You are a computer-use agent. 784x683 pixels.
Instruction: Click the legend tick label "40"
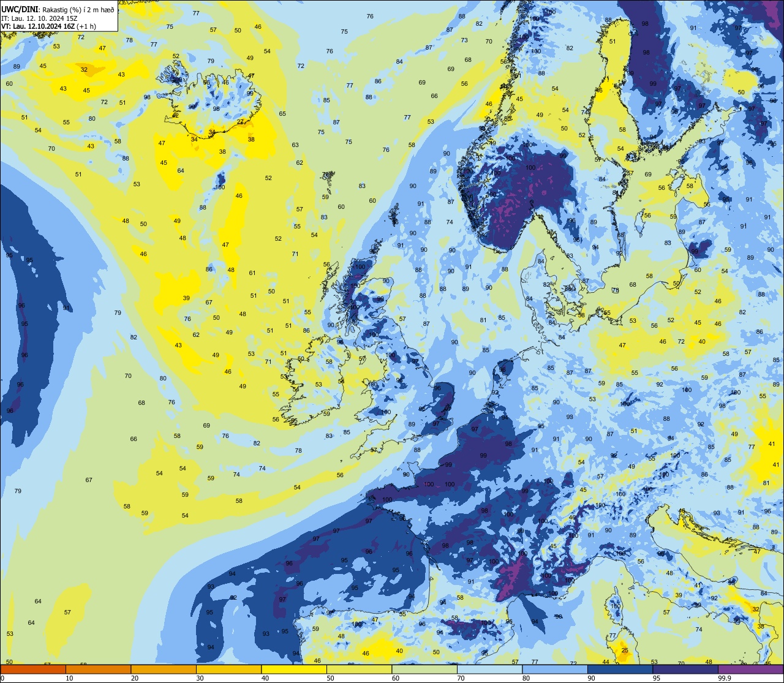coord(265,677)
